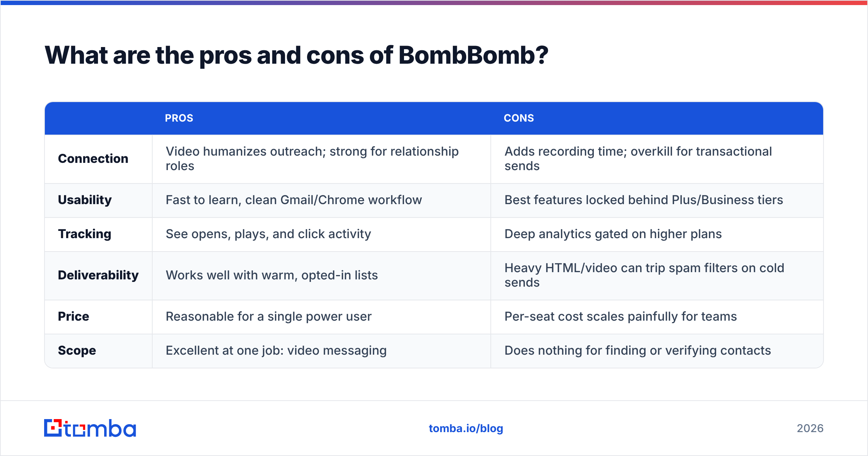Click 'See opens, plays, and click activity'
Image resolution: width=868 pixels, height=456 pixels.
pos(268,234)
